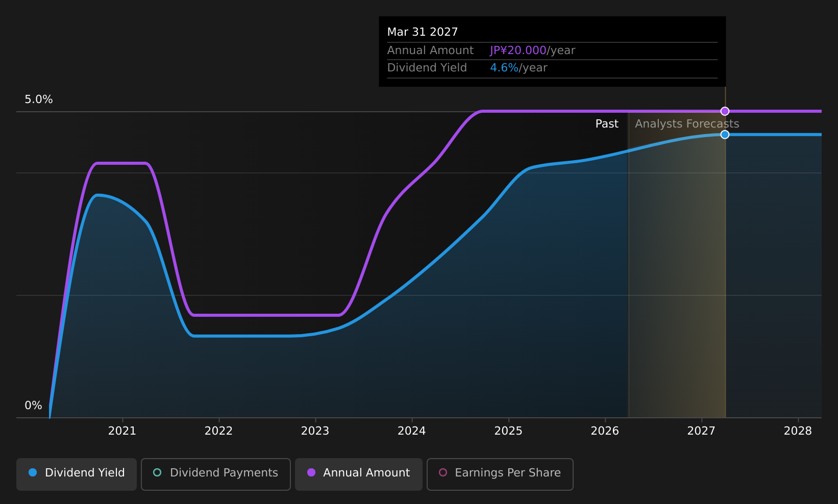The height and width of the screenshot is (504, 838).
Task: Click the 2028 x-axis label
Action: [x=798, y=431]
